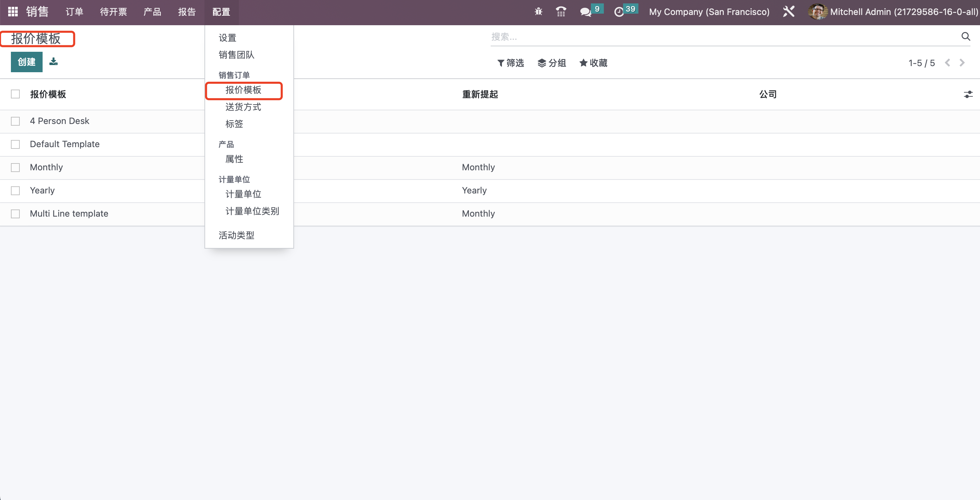Check the Yearly template row checkbox
The height and width of the screenshot is (500, 980).
click(x=15, y=191)
